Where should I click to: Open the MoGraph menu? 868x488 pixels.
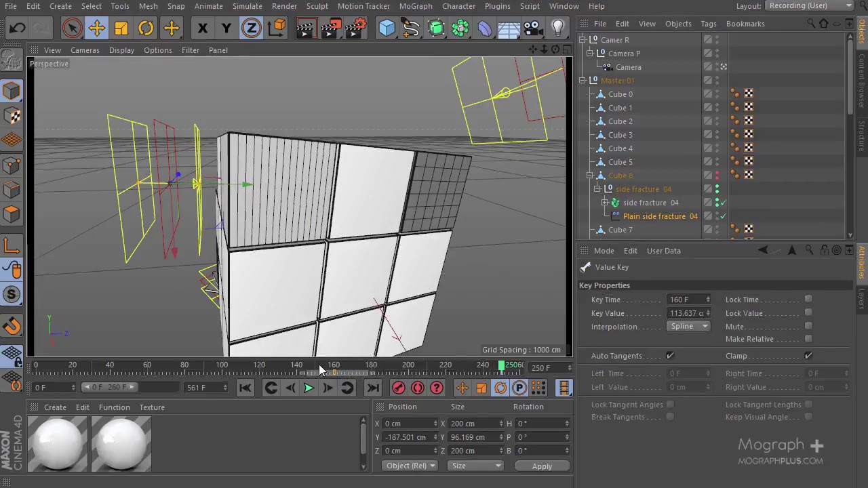[x=416, y=6]
